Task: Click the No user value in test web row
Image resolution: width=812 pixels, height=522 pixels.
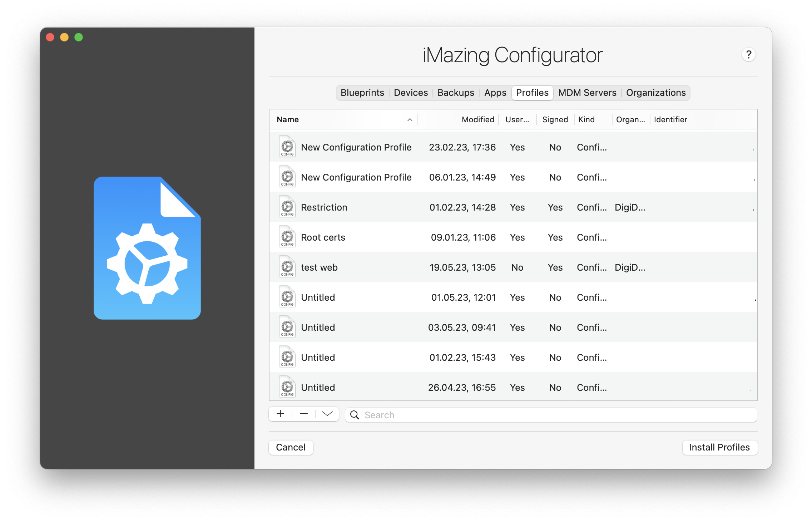Action: point(517,267)
